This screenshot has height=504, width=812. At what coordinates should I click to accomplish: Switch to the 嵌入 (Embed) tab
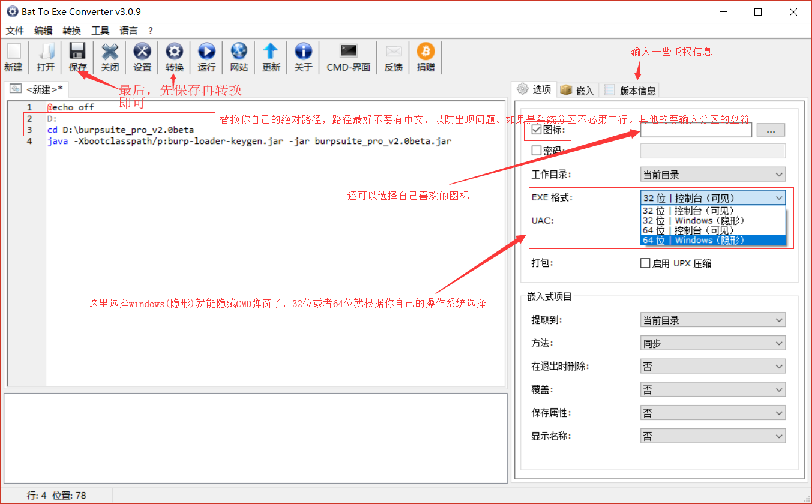pyautogui.click(x=577, y=91)
